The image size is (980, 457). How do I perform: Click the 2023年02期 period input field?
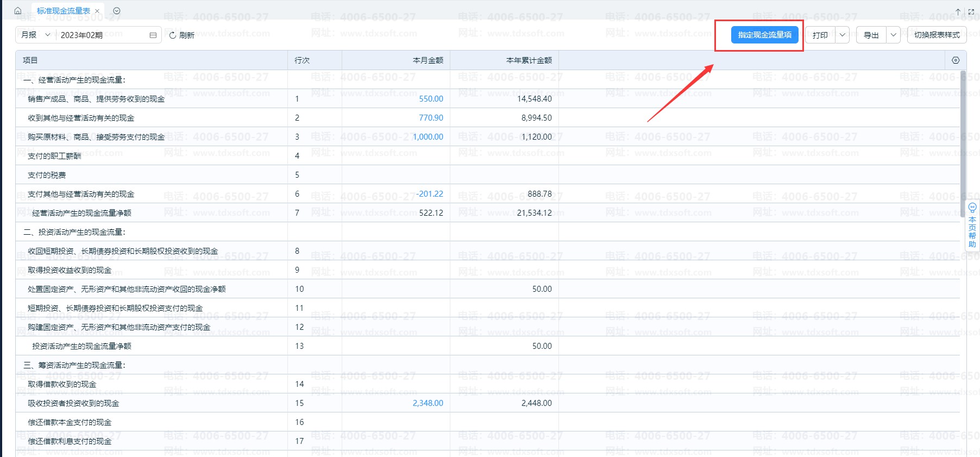coord(100,35)
